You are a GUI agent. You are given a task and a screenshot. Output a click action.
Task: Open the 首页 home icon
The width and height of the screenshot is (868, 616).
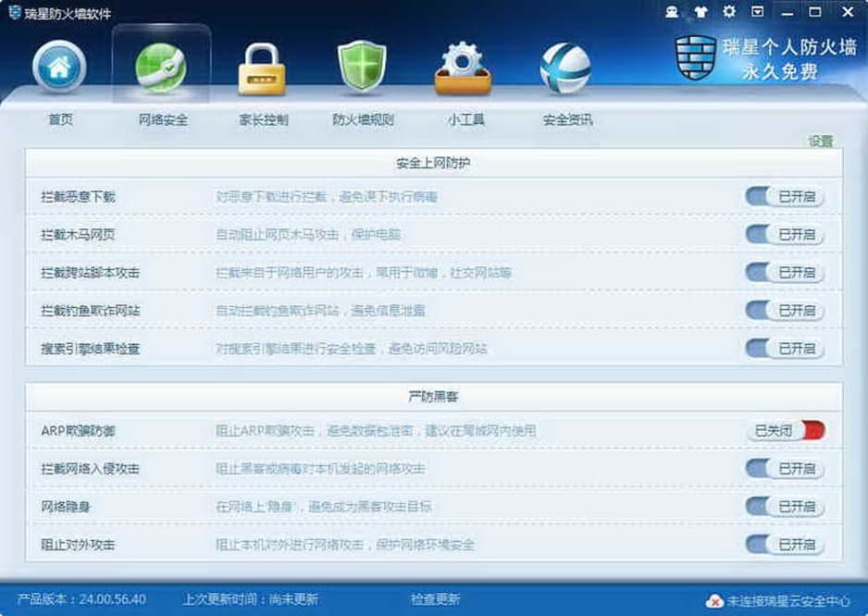(x=59, y=67)
